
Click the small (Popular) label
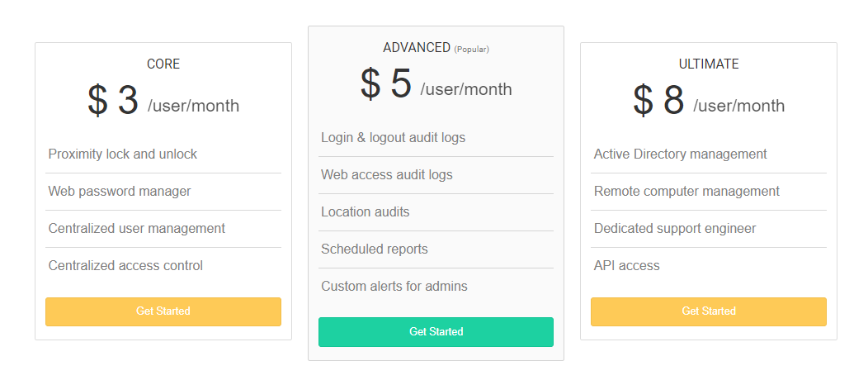[x=471, y=50]
